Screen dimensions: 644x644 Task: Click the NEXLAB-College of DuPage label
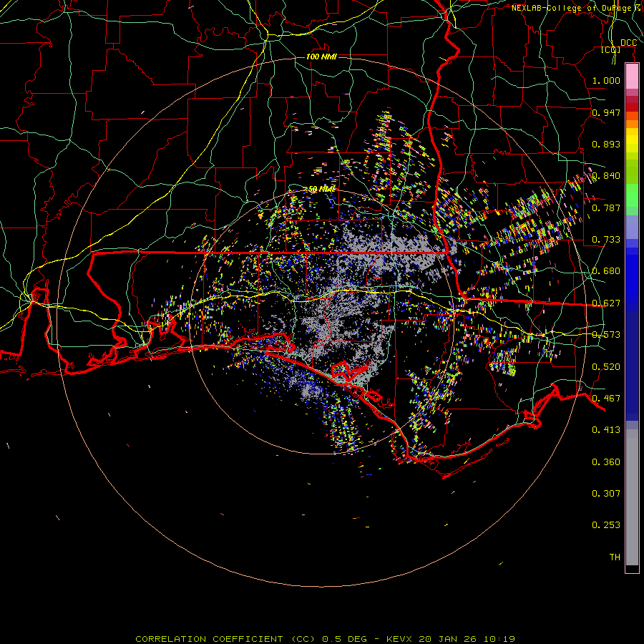(577, 8)
